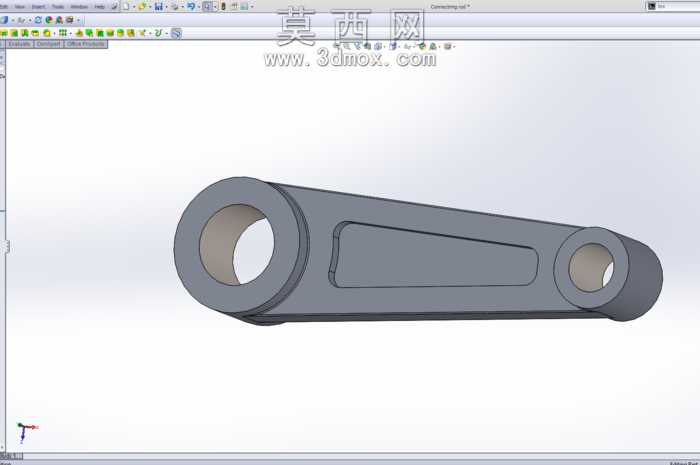Open the Help menu

pyautogui.click(x=100, y=7)
